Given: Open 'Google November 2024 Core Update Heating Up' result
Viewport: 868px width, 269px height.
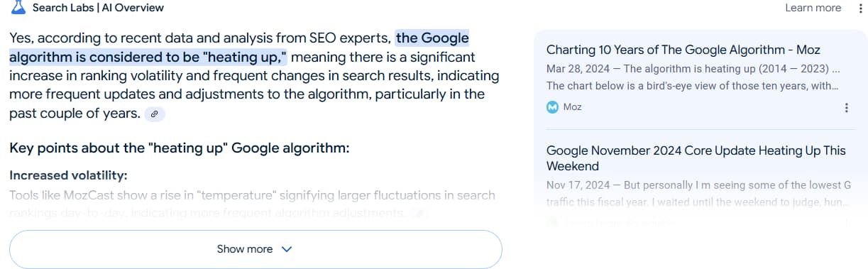Looking at the screenshot, I should [696, 158].
